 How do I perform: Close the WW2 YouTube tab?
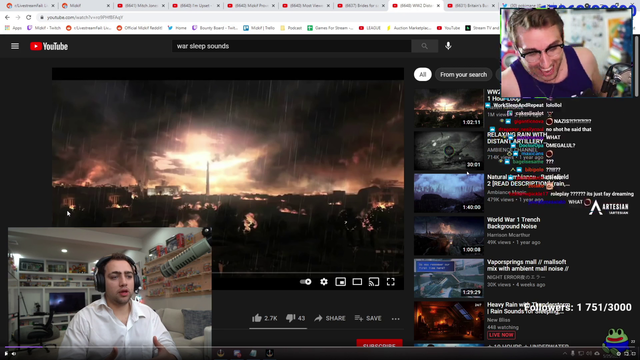coord(438,6)
